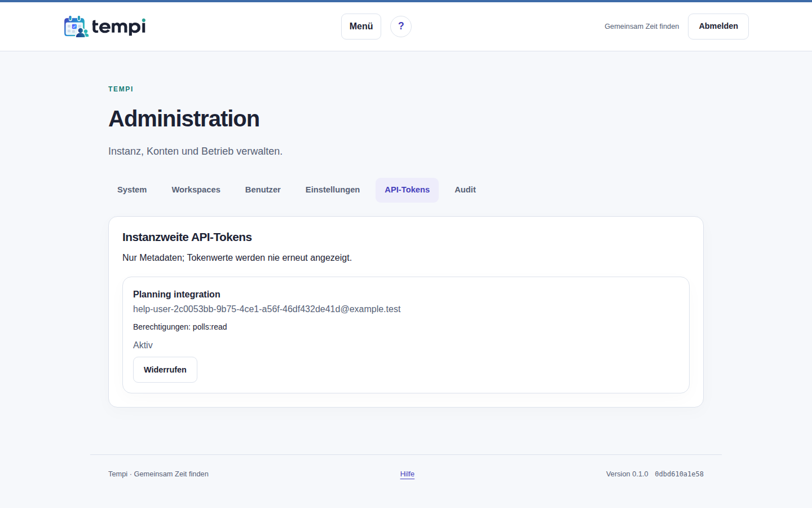Click the Administration page heading
The width and height of the screenshot is (812, 508).
point(184,119)
